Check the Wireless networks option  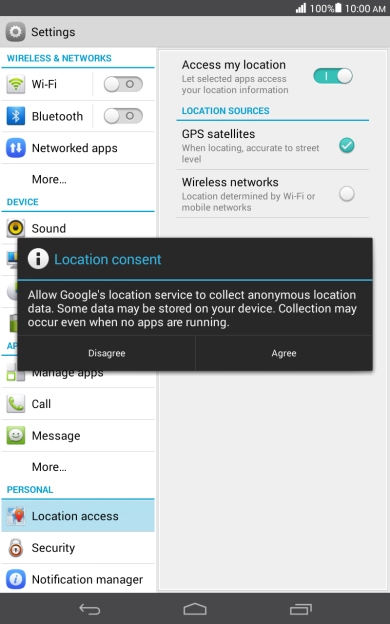pyautogui.click(x=347, y=194)
